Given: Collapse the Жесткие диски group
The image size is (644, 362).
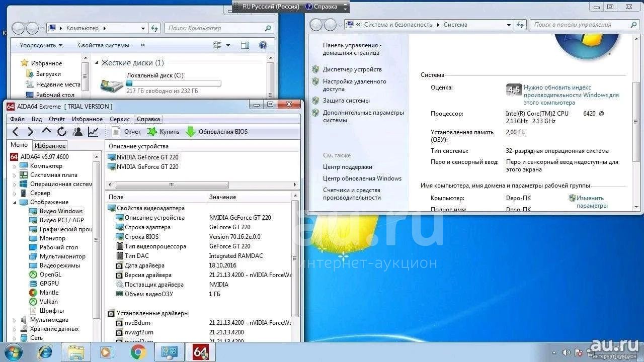Looking at the screenshot, I should coord(97,63).
